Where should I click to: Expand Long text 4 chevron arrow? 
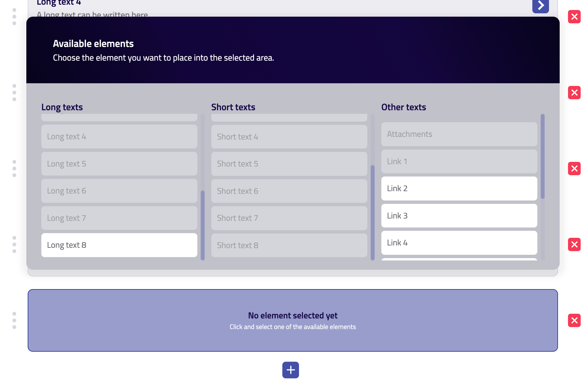click(540, 6)
